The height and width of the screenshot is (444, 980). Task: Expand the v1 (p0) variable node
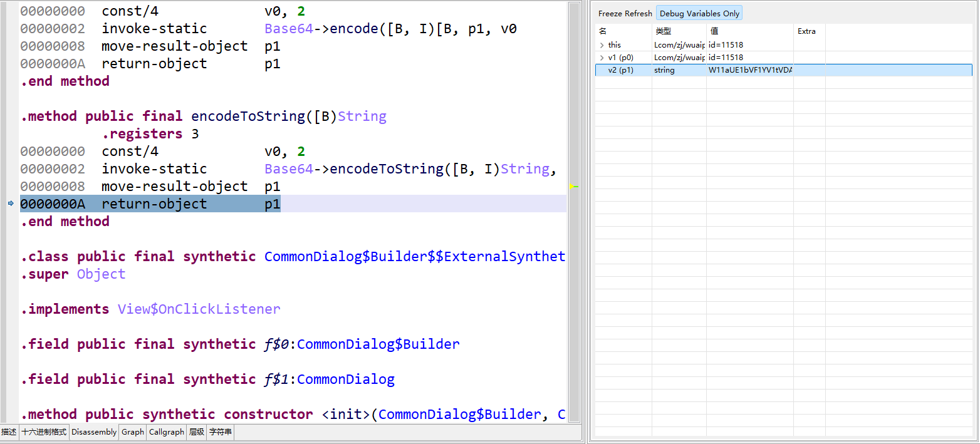coord(602,58)
